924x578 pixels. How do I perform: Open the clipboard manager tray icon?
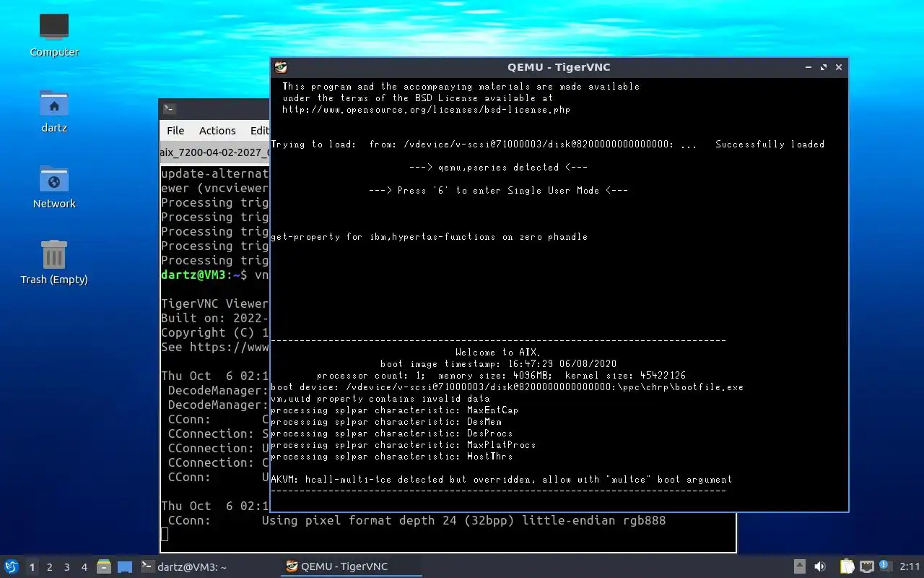click(847, 566)
